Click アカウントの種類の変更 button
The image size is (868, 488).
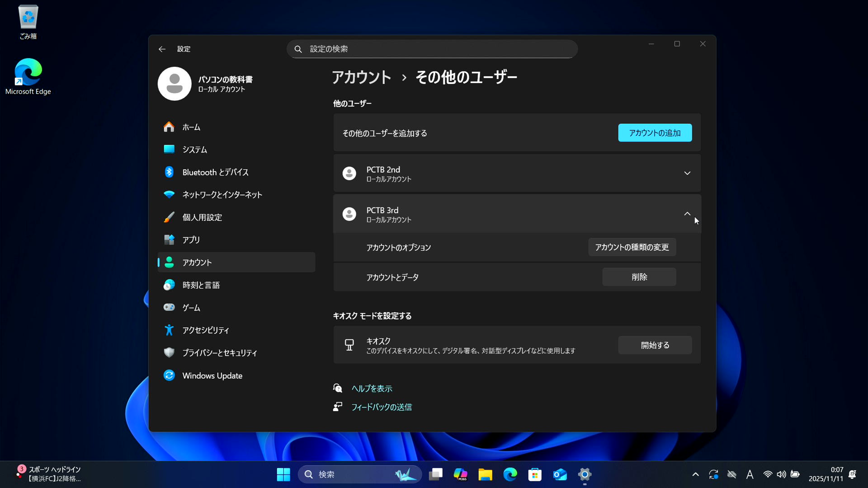[632, 247]
